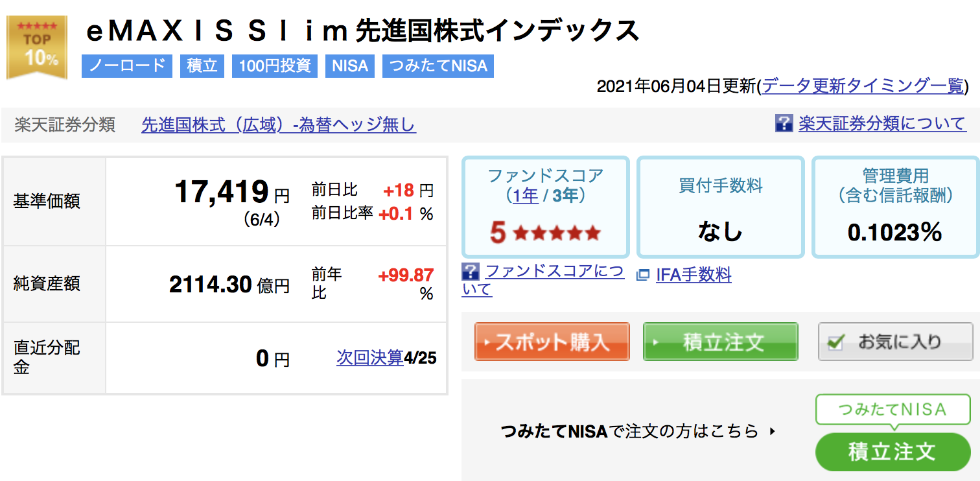Click the question mark icon beside ファンドスコアについて

point(471,271)
